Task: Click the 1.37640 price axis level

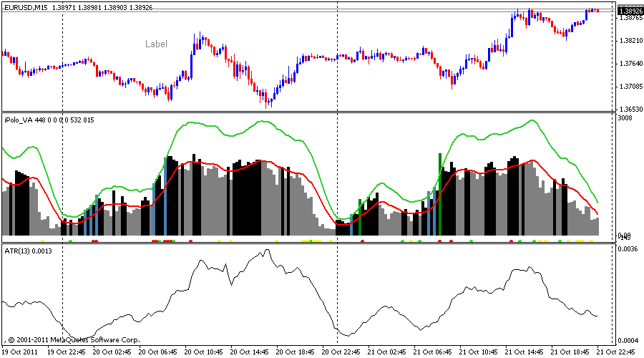Action: (x=629, y=64)
